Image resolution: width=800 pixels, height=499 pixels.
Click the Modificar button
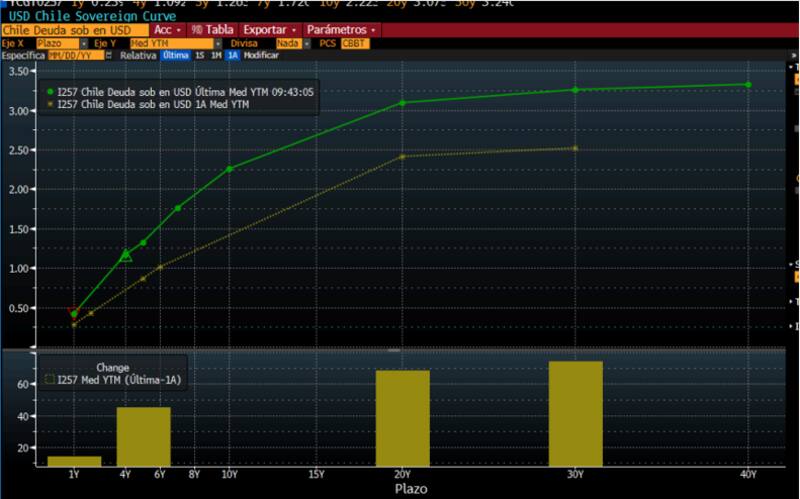click(262, 56)
